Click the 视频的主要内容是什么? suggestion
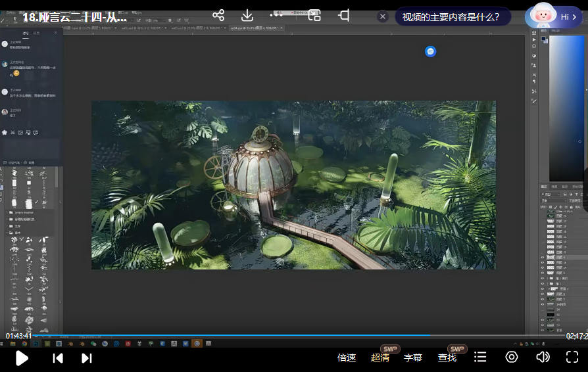 click(451, 17)
